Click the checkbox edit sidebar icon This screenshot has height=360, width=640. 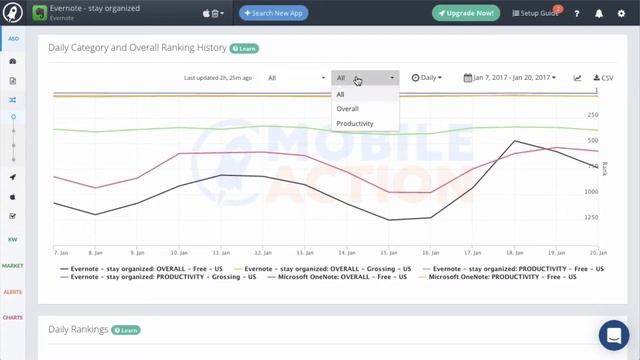point(13,216)
